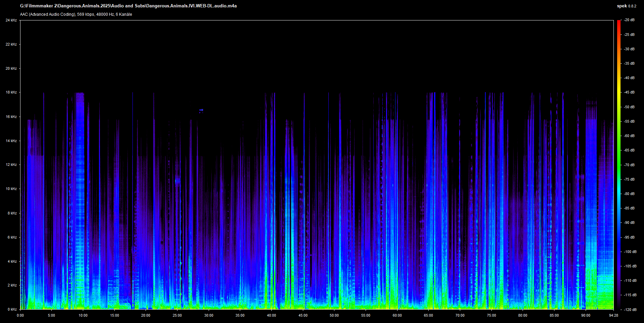Click the 0:00 time axis label
The height and width of the screenshot is (323, 644).
[x=20, y=315]
